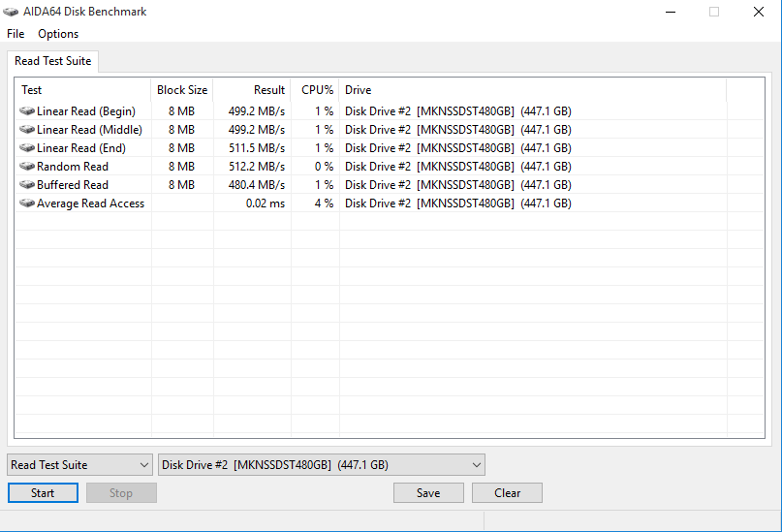Expand the Read Test Suite dropdown
The image size is (782, 532).
tap(79, 465)
